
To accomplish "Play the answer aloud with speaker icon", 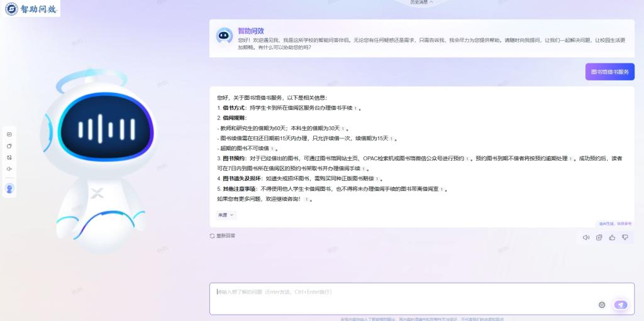I will tap(586, 237).
